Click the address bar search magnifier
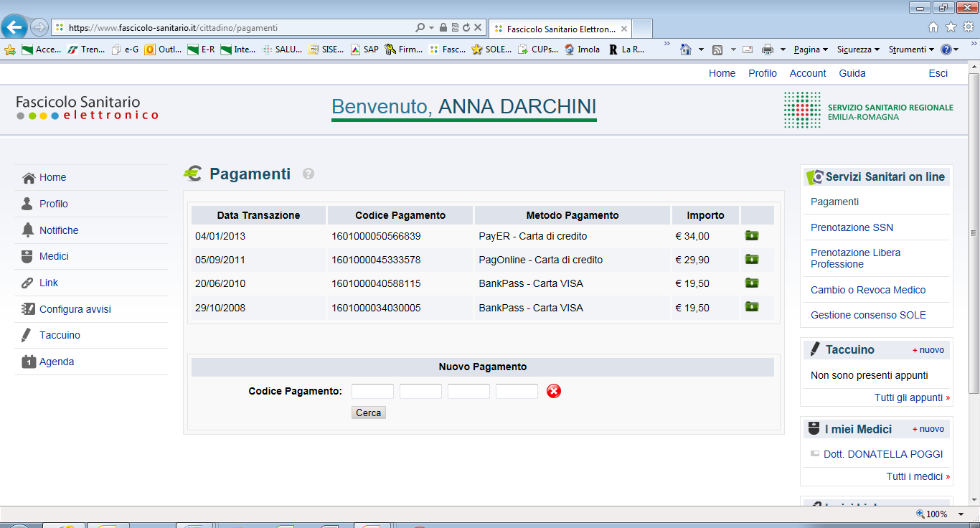980x528 pixels. click(x=420, y=28)
